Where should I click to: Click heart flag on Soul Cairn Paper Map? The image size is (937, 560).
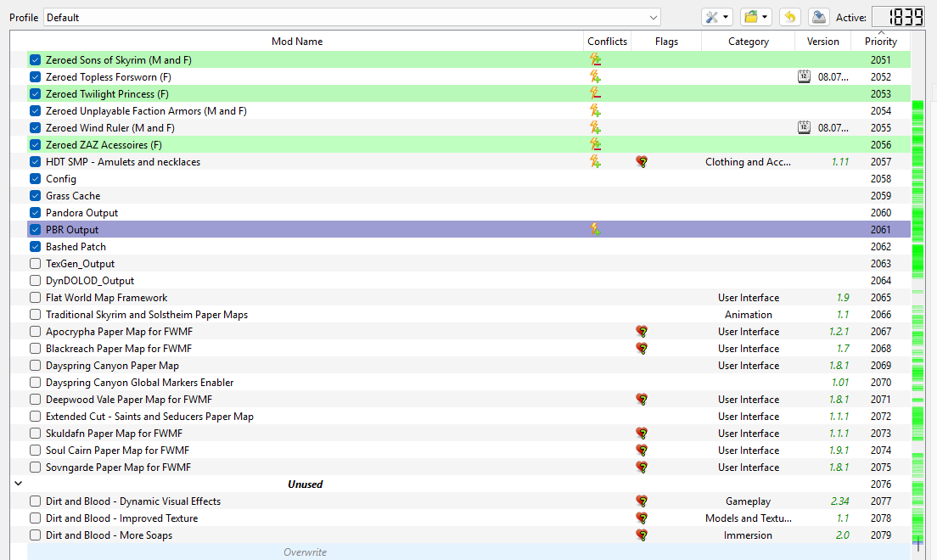coord(642,450)
